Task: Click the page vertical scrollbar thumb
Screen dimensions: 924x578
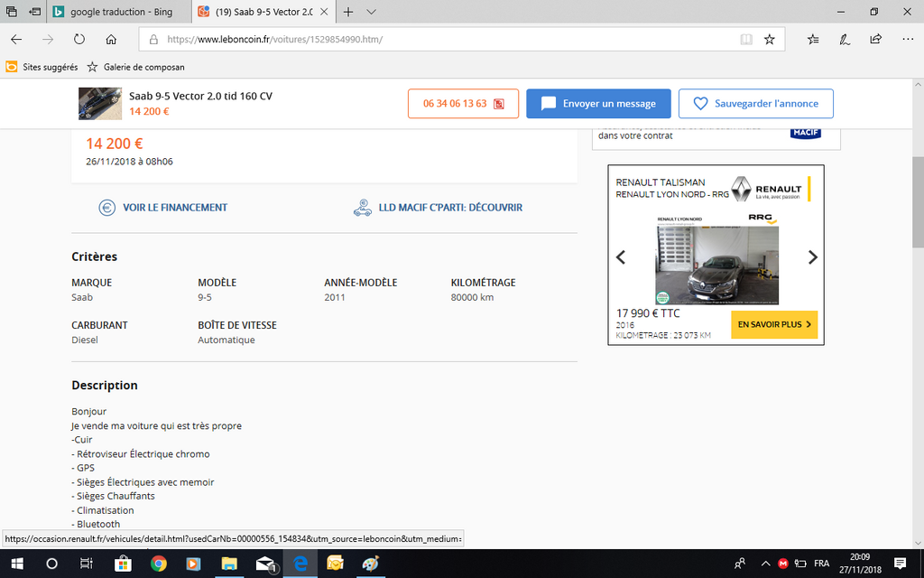Action: (918, 202)
